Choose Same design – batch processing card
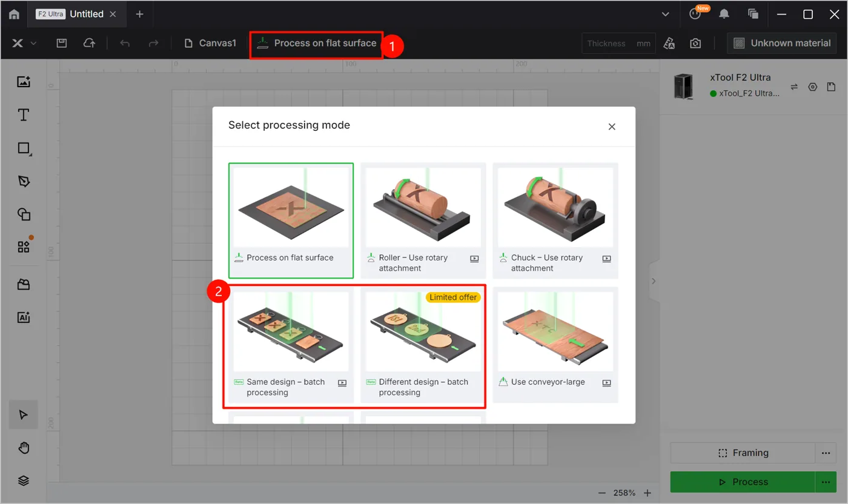 coord(291,345)
